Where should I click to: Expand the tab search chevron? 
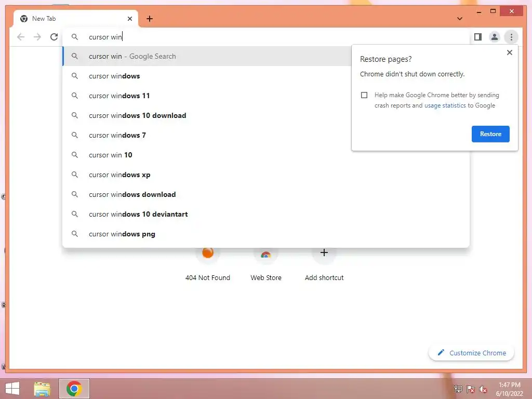(x=460, y=19)
